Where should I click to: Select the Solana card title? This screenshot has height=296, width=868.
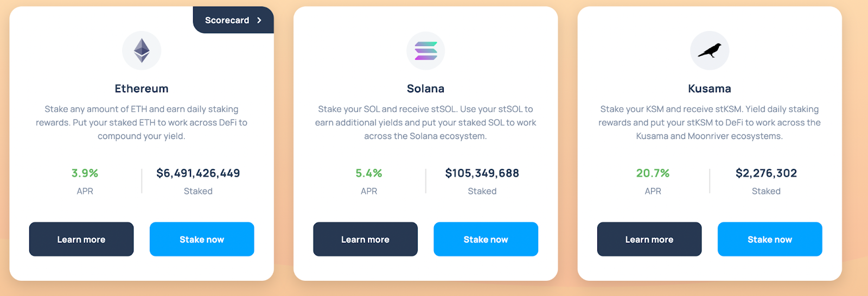(426, 89)
